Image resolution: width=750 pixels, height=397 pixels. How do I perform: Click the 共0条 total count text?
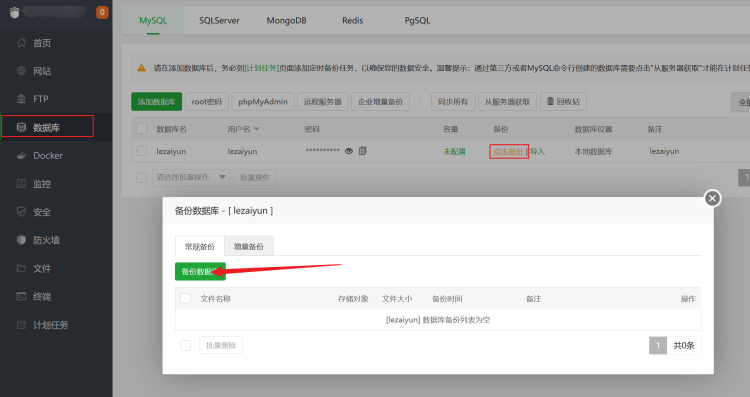684,345
